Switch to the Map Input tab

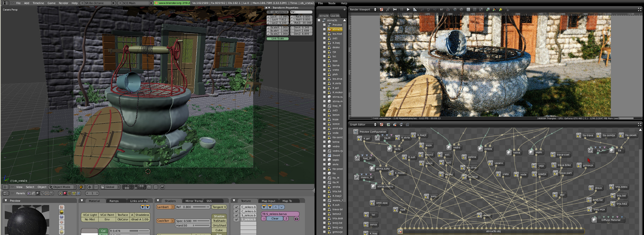[x=268, y=201]
